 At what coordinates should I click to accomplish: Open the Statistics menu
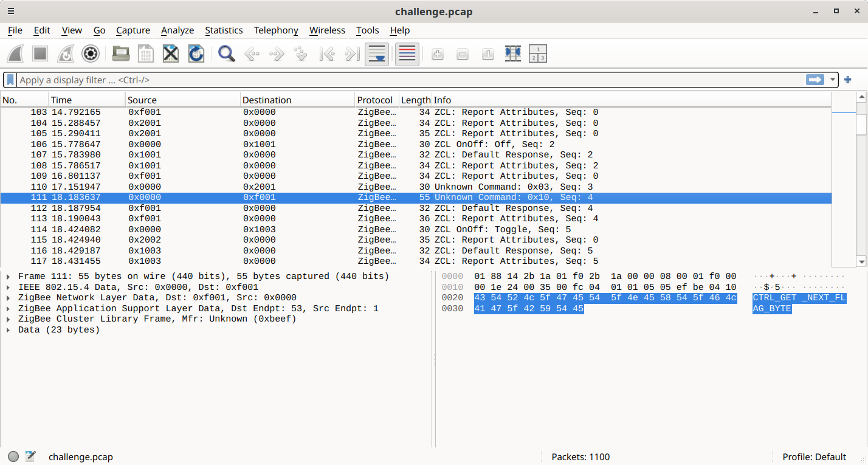click(224, 30)
